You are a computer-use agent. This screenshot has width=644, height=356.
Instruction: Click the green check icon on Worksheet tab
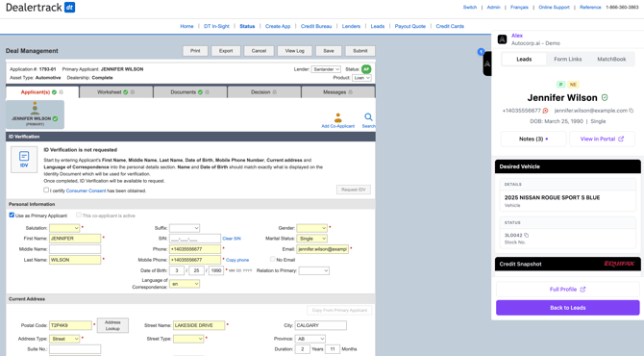[x=126, y=92]
